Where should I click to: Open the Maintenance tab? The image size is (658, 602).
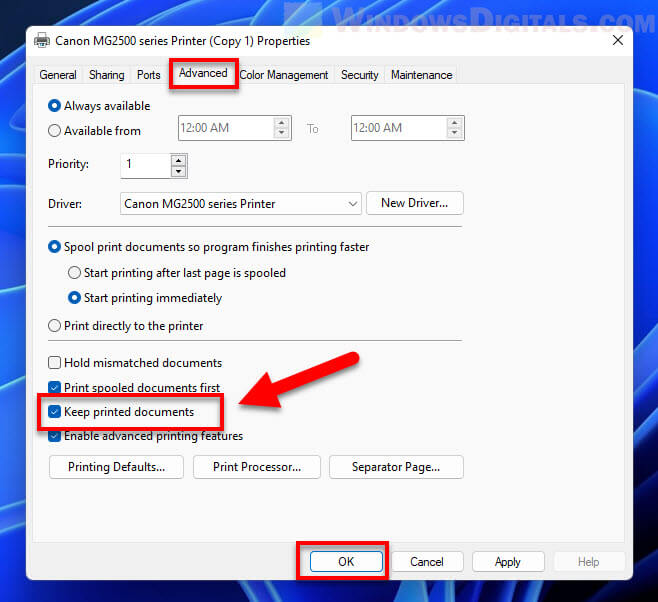(x=421, y=75)
